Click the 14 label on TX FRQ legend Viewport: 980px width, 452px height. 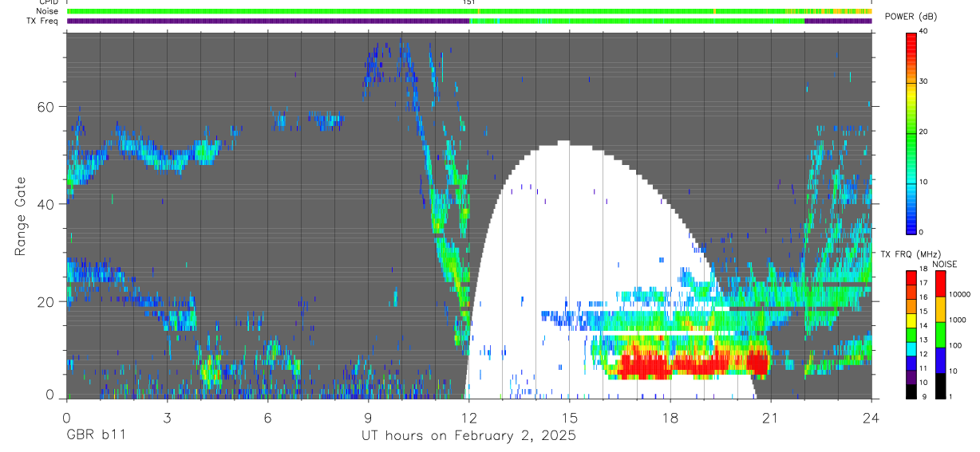pos(923,326)
